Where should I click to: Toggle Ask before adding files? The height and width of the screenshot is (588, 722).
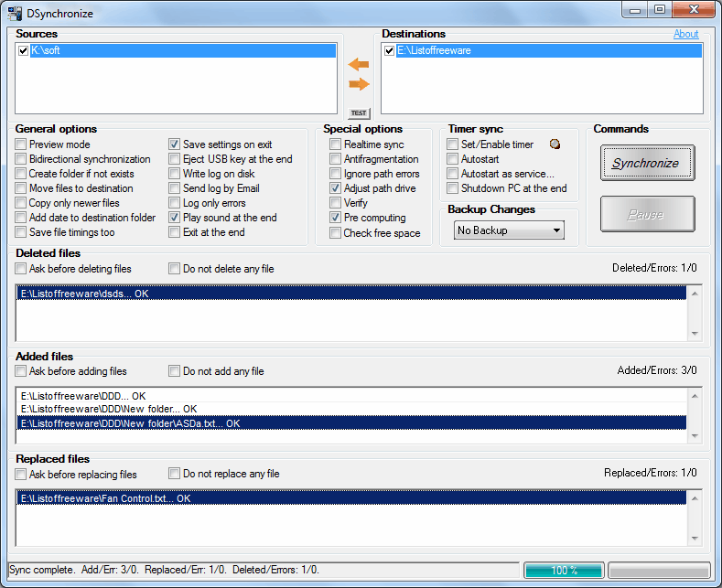tap(21, 371)
